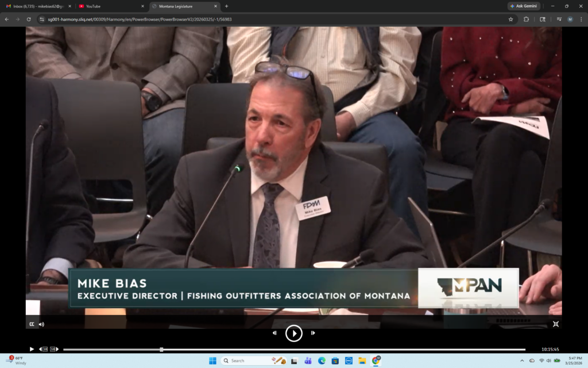Image resolution: width=588 pixels, height=368 pixels.
Task: Switch to the Gmail Inbox tab
Action: [x=37, y=6]
